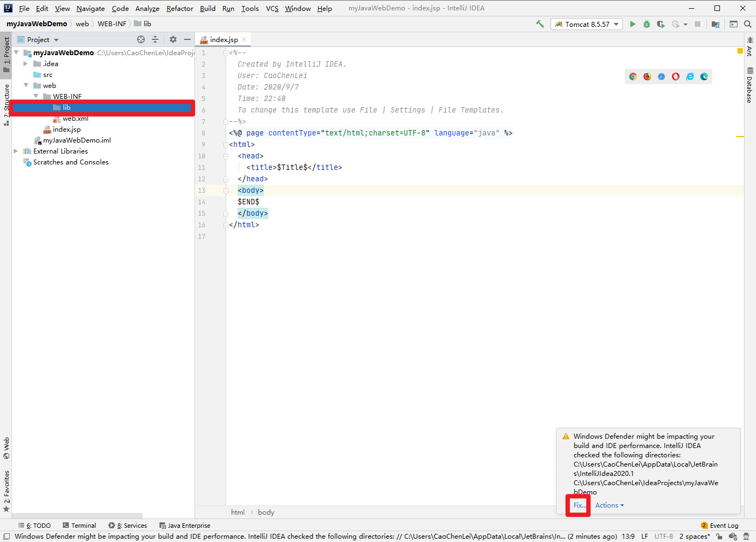Open the Actions dropdown in notification

click(x=609, y=505)
